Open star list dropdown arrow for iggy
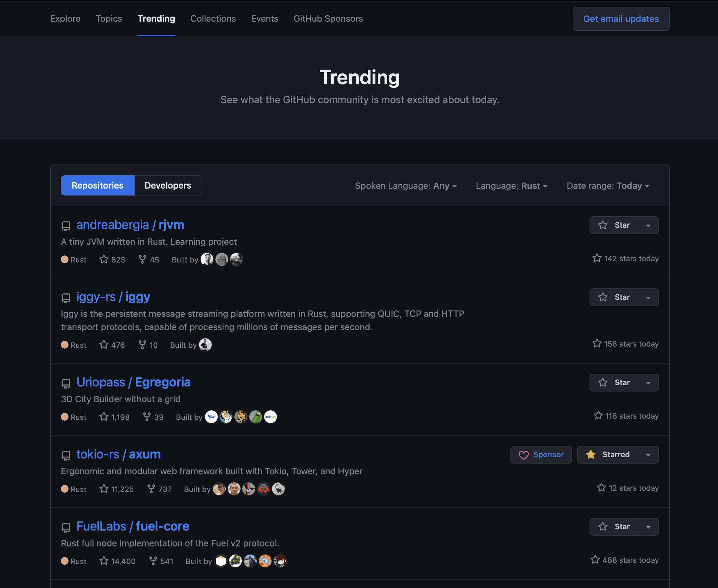This screenshot has width=718, height=588. pyautogui.click(x=648, y=298)
